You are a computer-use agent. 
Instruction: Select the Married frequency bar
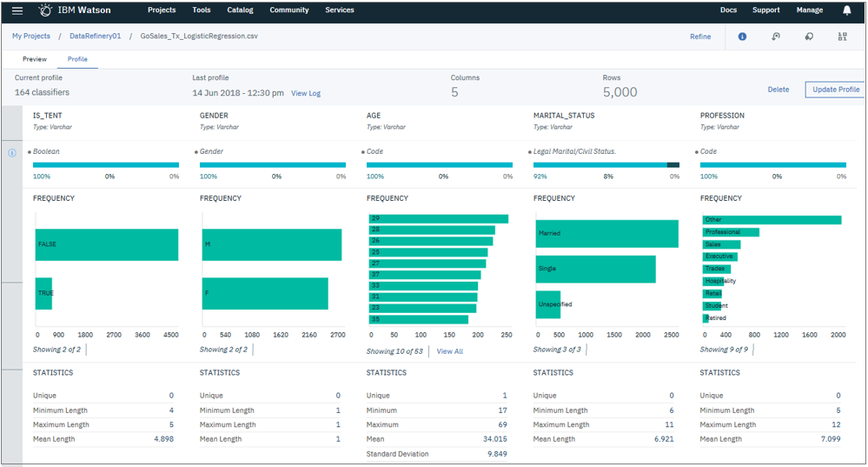point(606,234)
